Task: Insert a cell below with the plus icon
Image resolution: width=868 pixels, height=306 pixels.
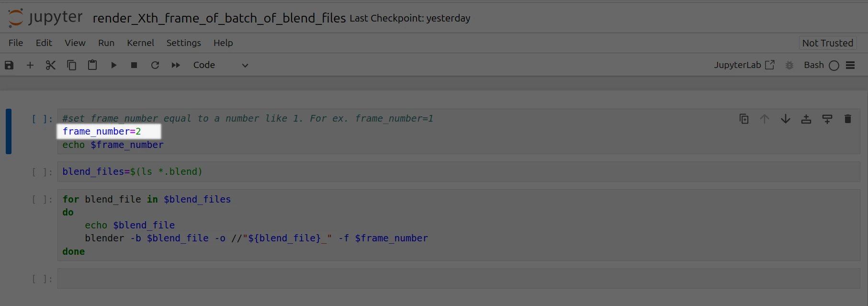Action: 30,65
